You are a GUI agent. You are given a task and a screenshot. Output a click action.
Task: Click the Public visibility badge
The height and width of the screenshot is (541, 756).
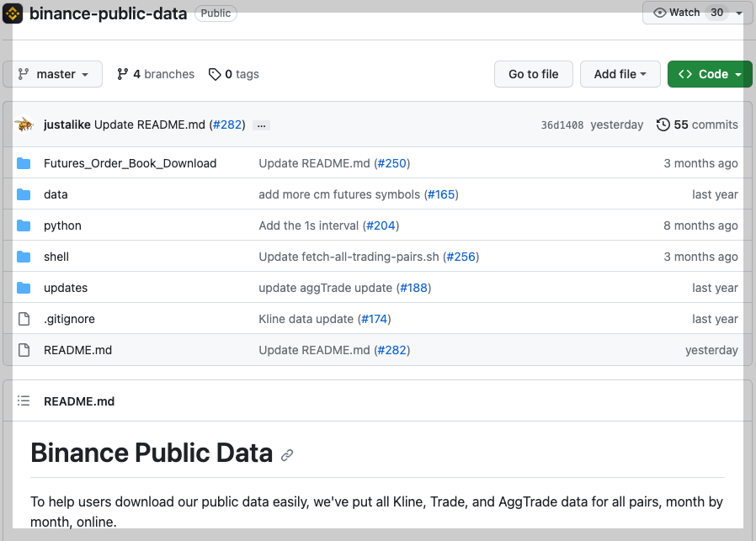216,13
